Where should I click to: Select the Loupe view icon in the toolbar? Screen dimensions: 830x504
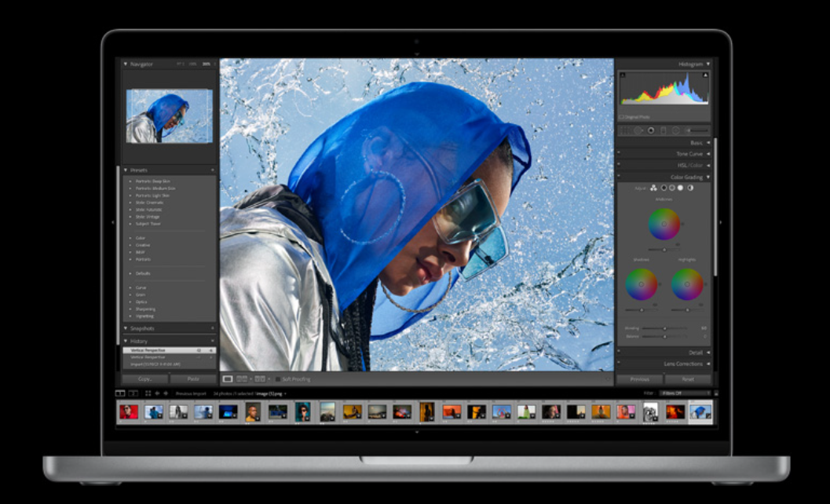[228, 378]
